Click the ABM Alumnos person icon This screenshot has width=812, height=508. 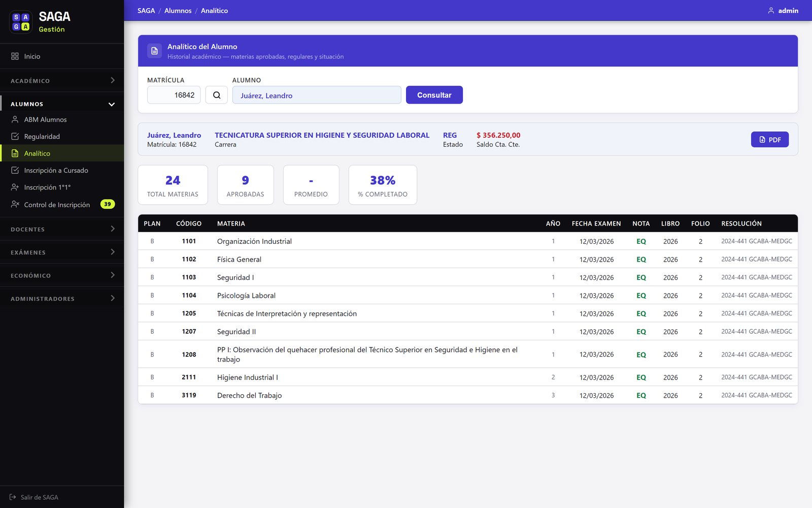pyautogui.click(x=15, y=119)
